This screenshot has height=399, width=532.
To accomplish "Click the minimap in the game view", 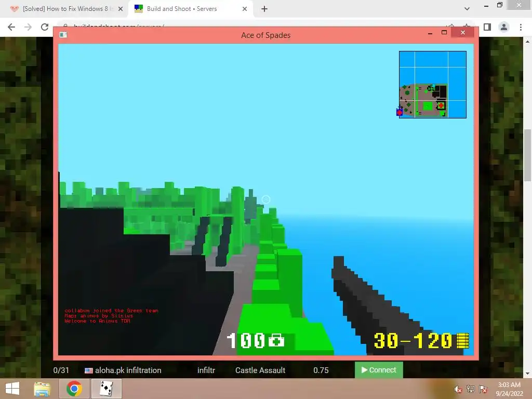I will [x=433, y=85].
